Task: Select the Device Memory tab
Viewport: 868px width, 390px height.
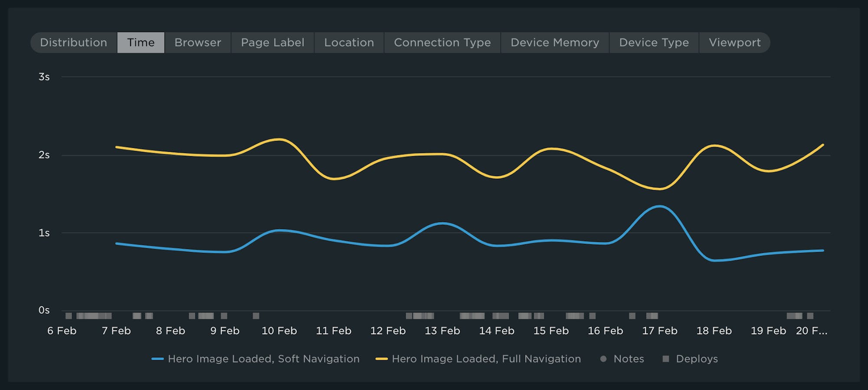Action: point(555,43)
